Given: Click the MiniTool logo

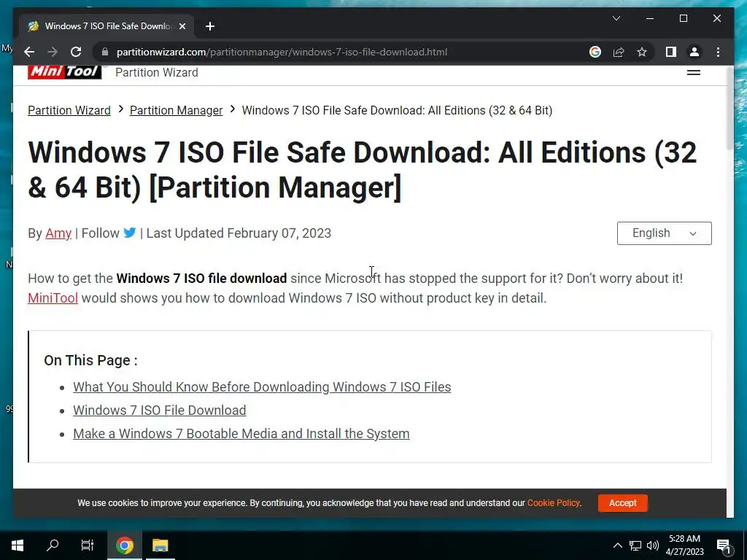Looking at the screenshot, I should click(x=64, y=72).
